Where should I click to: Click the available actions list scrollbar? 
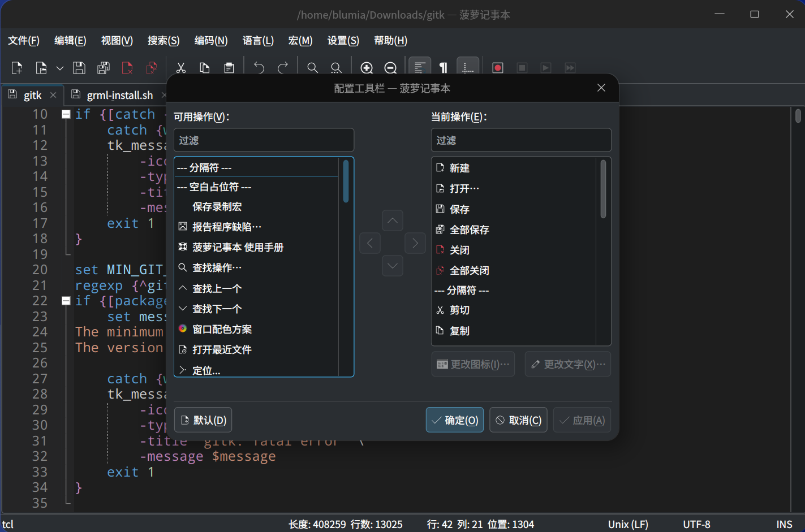346,182
